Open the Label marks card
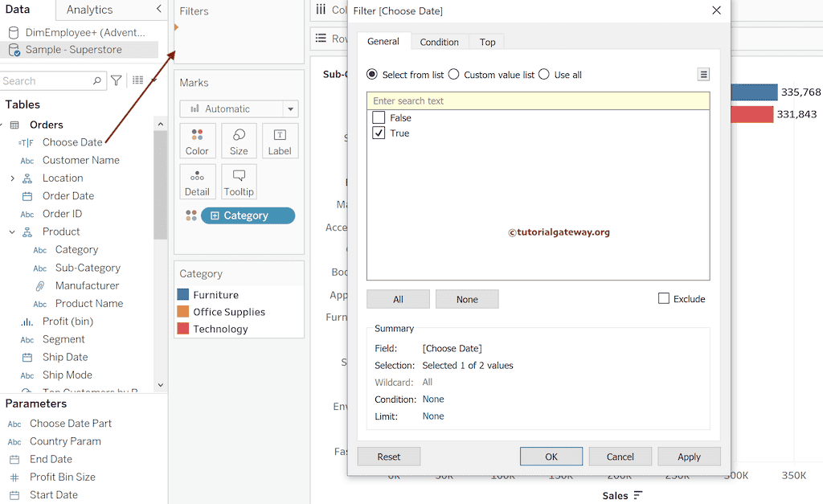Viewport: 823px width, 504px height. coord(280,141)
